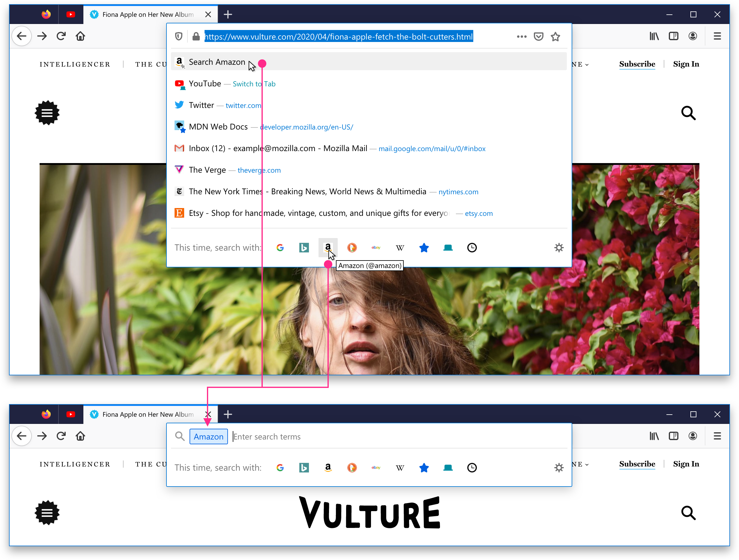Search history clock in bottom panel one-offs
This screenshot has width=739, height=560.
tap(472, 468)
